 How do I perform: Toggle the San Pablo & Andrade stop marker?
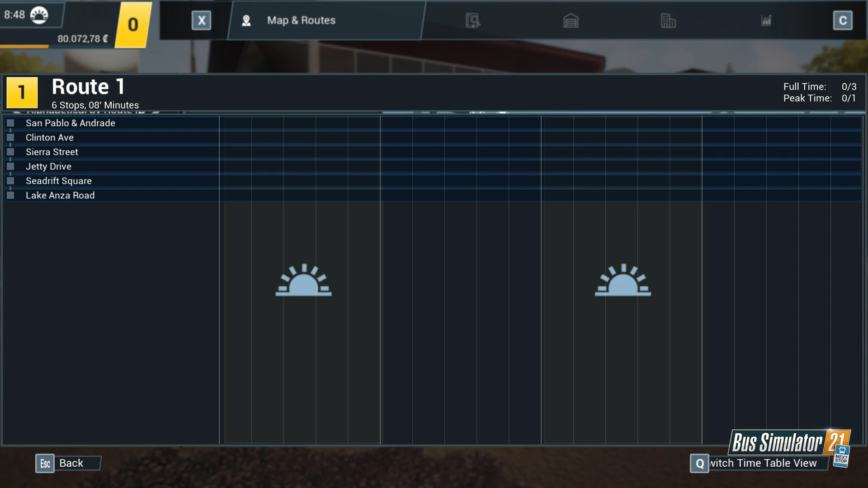point(10,123)
